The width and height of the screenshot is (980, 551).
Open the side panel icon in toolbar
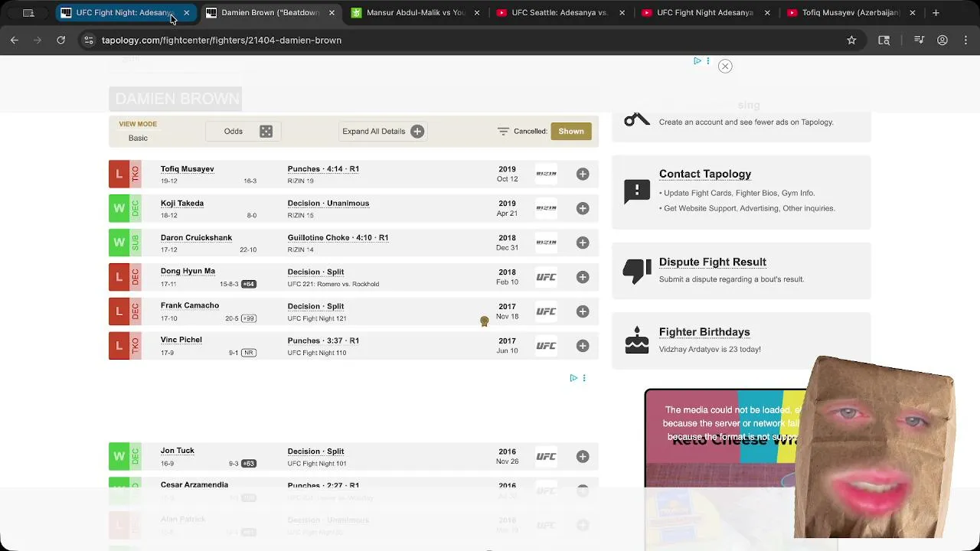[884, 40]
